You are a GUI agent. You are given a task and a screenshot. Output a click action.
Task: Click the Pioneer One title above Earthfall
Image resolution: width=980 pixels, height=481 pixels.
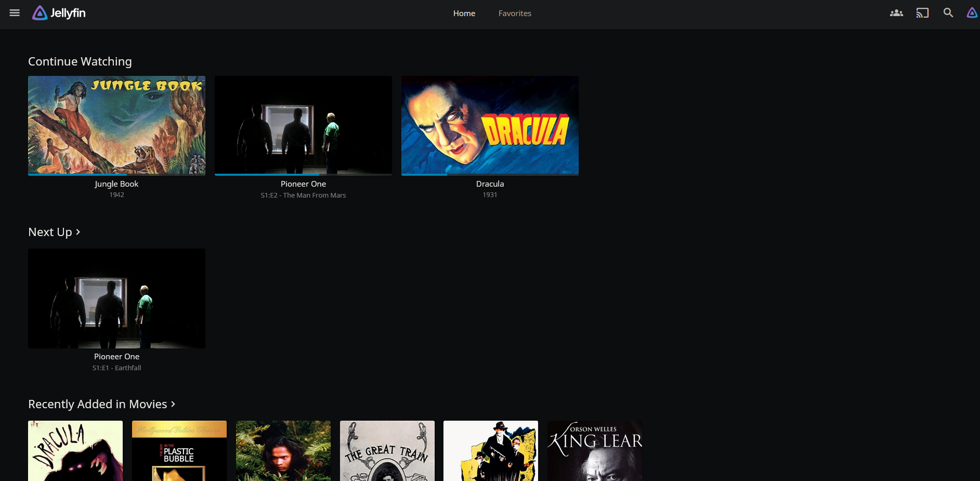click(x=116, y=357)
